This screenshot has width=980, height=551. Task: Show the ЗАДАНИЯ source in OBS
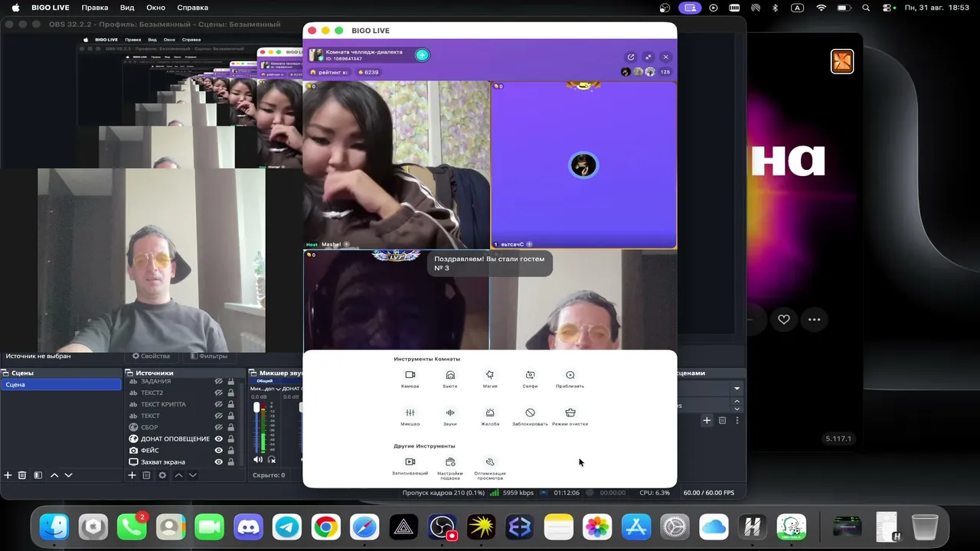coord(218,381)
